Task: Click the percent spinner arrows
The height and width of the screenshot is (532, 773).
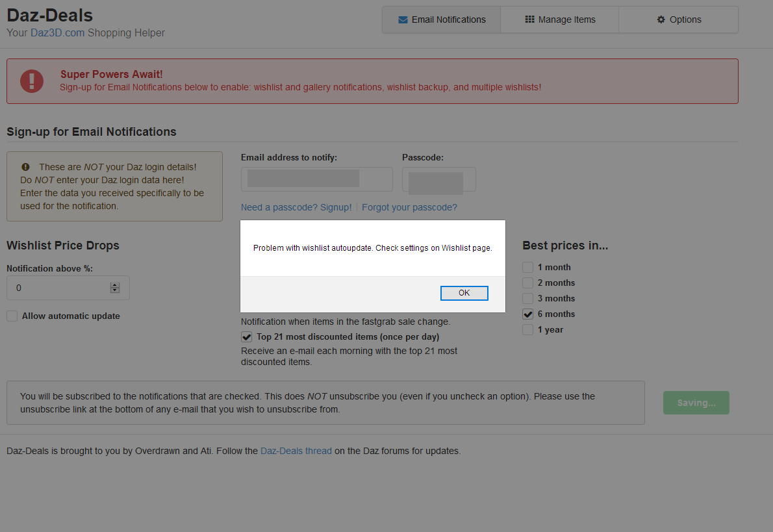Action: [x=115, y=288]
